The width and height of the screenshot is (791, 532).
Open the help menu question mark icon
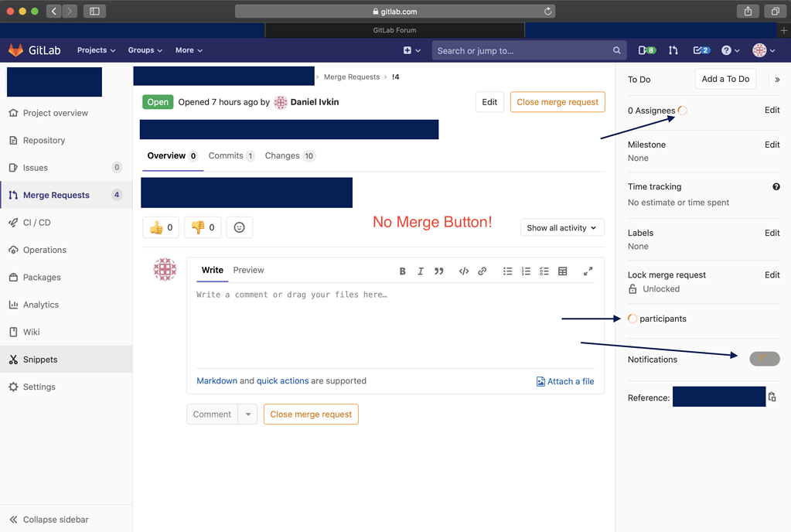[726, 49]
